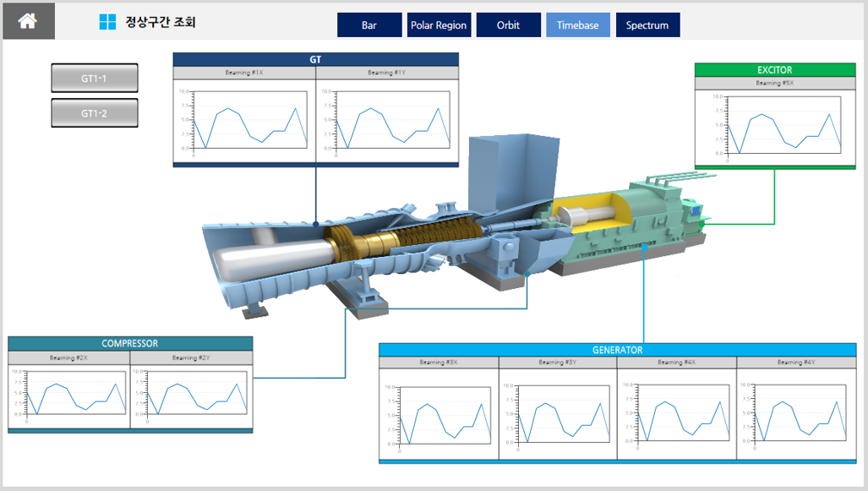Click the 'Bearing #2Y' label
Screen dimensions: 868x491
pyautogui.click(x=191, y=357)
